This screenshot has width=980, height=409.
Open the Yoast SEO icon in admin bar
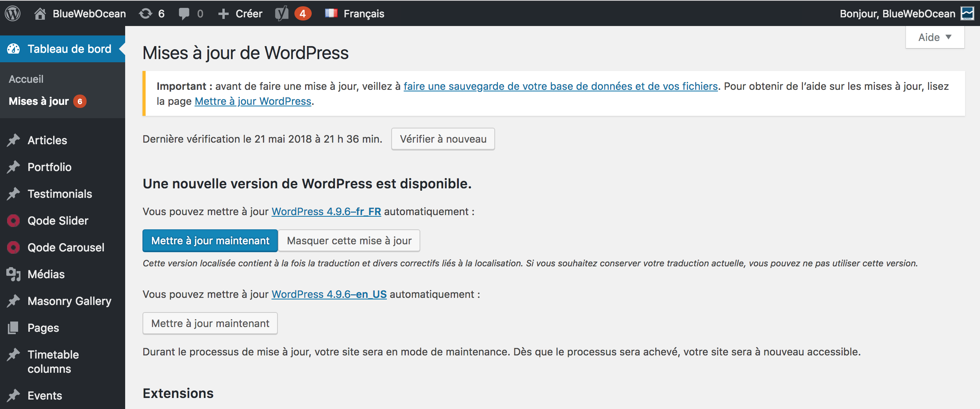coord(282,13)
